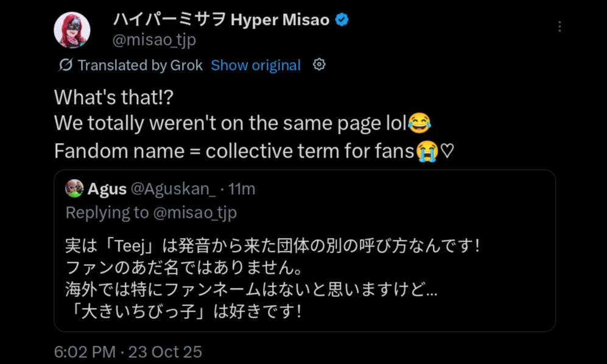Click the 大きいちびっ子 line in quoted post
Image resolution: width=607 pixels, height=364 pixels.
click(x=183, y=312)
